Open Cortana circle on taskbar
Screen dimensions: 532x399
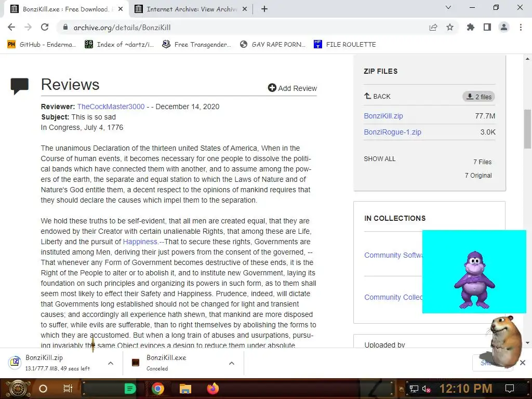43,389
